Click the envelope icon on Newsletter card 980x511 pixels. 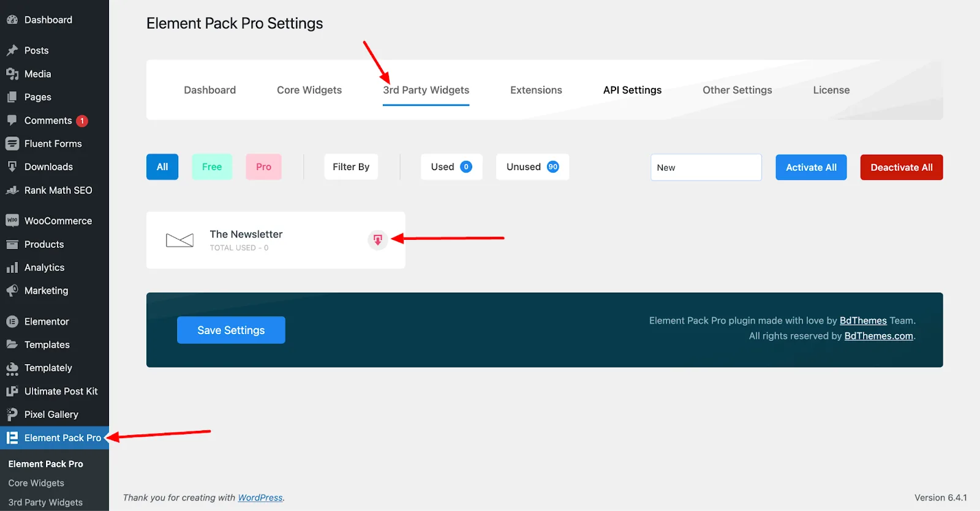click(x=179, y=240)
